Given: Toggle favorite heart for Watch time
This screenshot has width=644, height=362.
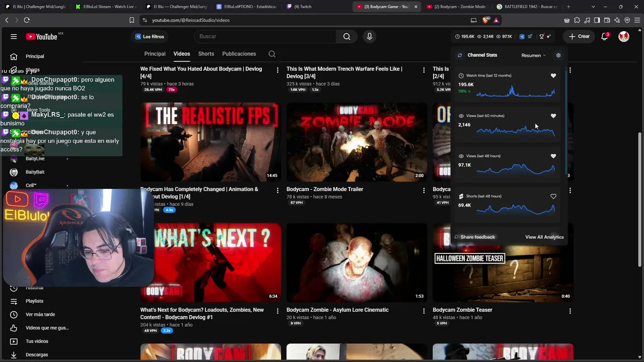Looking at the screenshot, I should point(553,76).
